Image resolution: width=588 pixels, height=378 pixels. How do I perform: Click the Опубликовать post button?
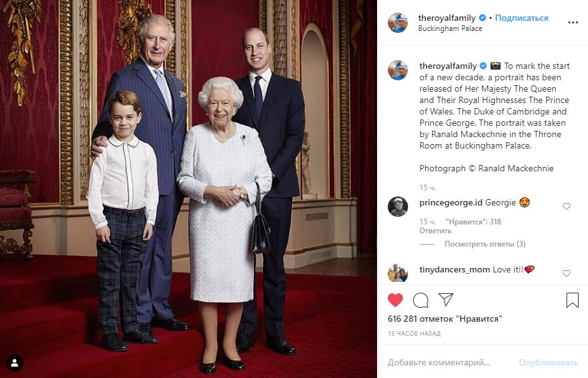[548, 363]
